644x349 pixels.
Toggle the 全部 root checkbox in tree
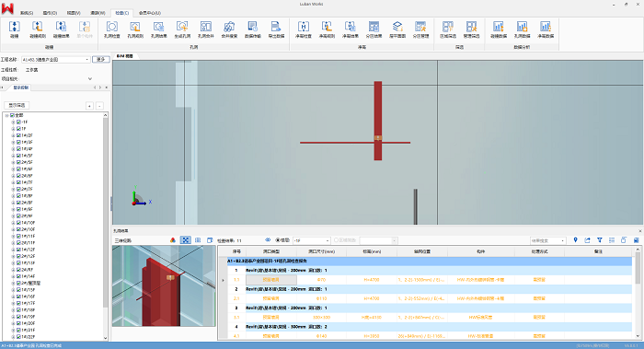pyautogui.click(x=12, y=115)
